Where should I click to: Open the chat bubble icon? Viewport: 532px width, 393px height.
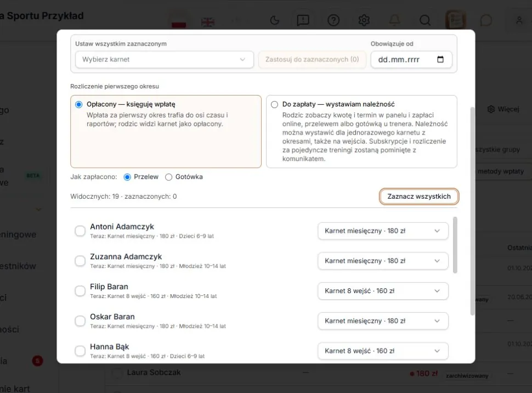[x=486, y=20]
